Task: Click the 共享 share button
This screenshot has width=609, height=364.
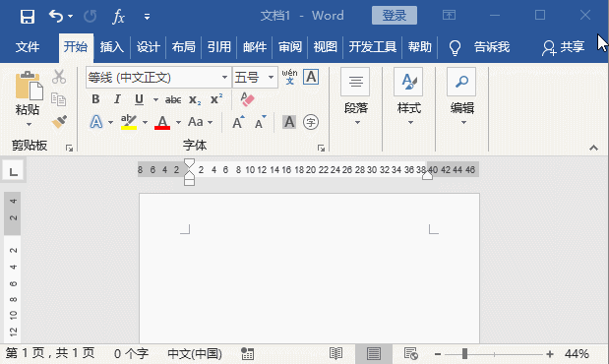Action: point(564,47)
